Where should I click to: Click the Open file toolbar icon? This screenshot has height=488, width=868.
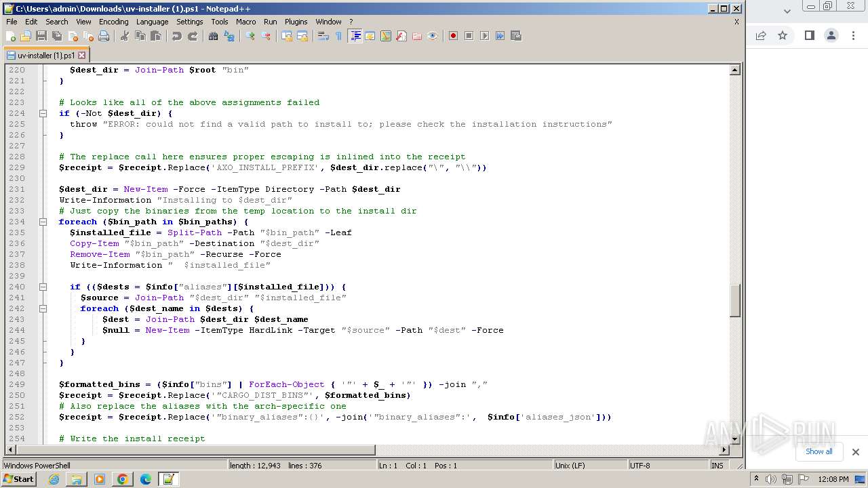point(26,36)
